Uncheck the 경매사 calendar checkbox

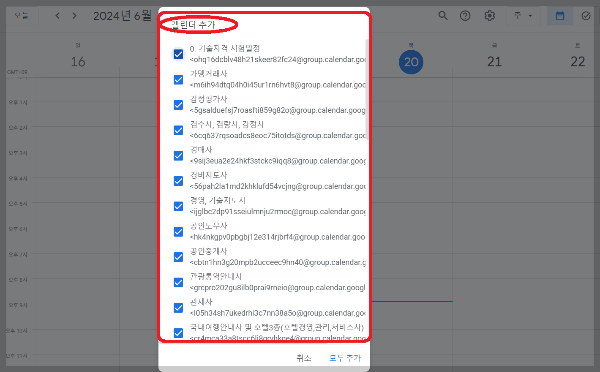[178, 156]
